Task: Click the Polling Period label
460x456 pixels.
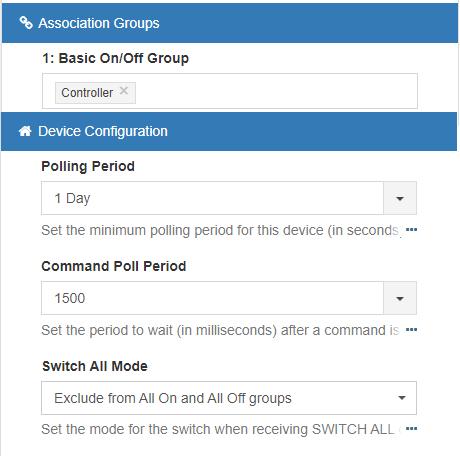Action: tap(88, 166)
